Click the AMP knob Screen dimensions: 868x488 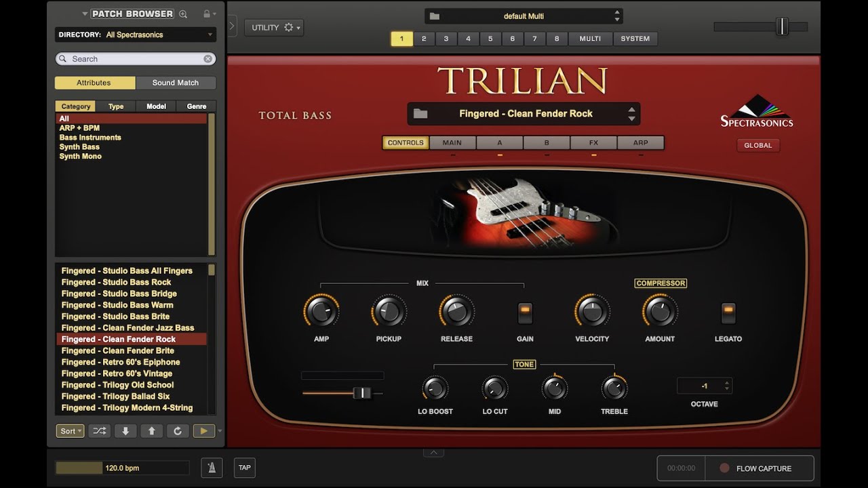tap(321, 311)
